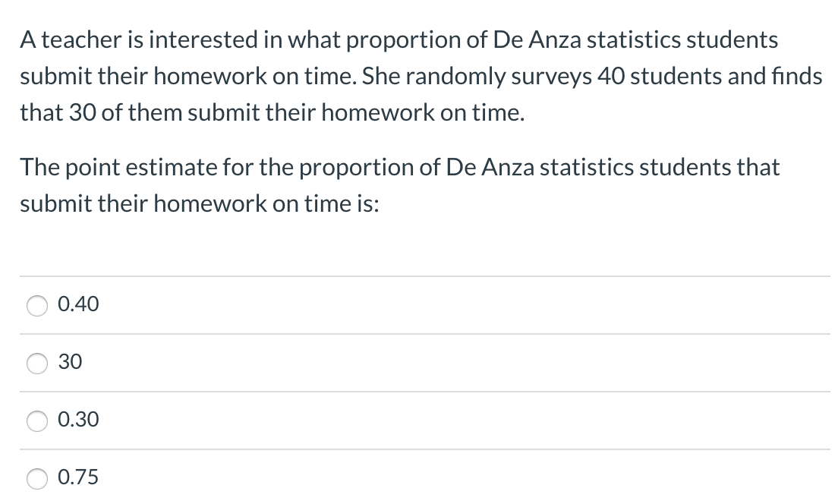The width and height of the screenshot is (838, 504).
Task: Click the word "finds" ending the second line
Action: tap(796, 77)
